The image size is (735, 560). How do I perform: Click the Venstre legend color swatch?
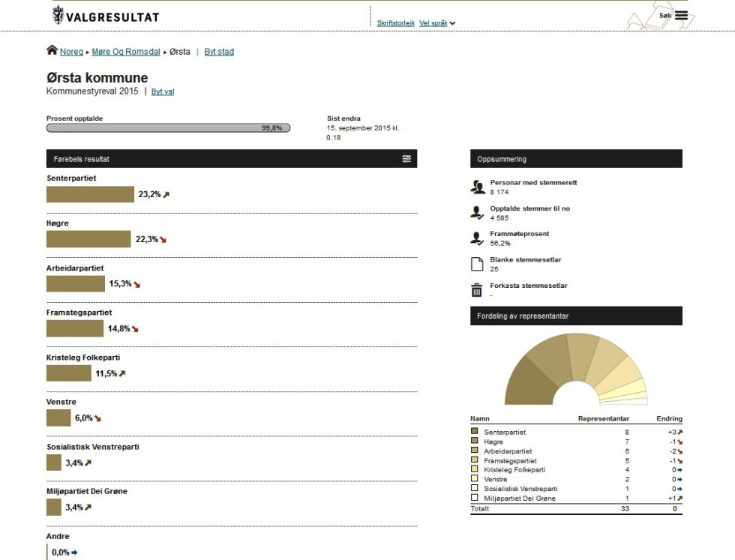click(x=474, y=478)
